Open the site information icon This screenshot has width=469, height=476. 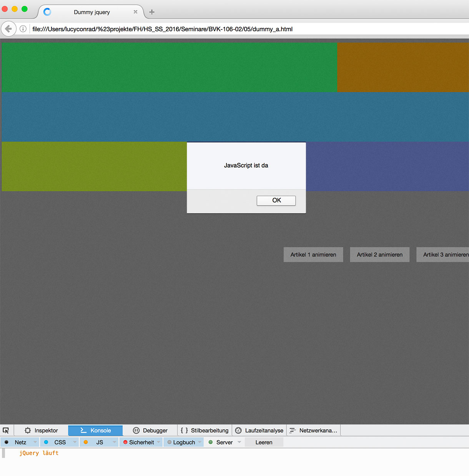tap(23, 29)
